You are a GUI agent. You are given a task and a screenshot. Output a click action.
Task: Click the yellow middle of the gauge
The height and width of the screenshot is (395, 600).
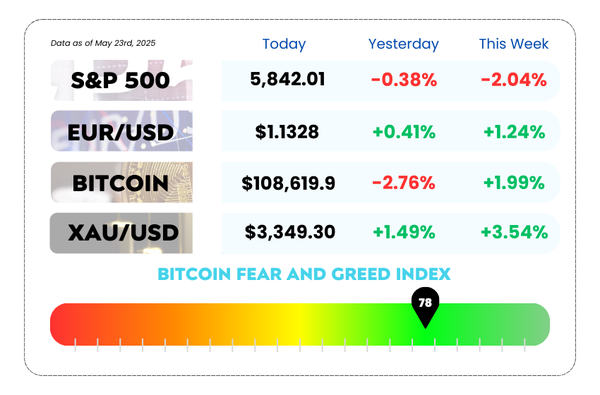(x=300, y=325)
